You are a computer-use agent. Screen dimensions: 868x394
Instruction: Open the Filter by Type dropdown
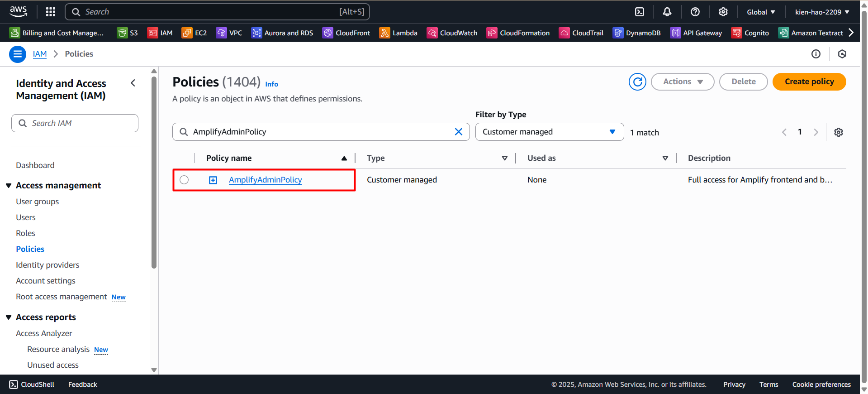tap(549, 132)
